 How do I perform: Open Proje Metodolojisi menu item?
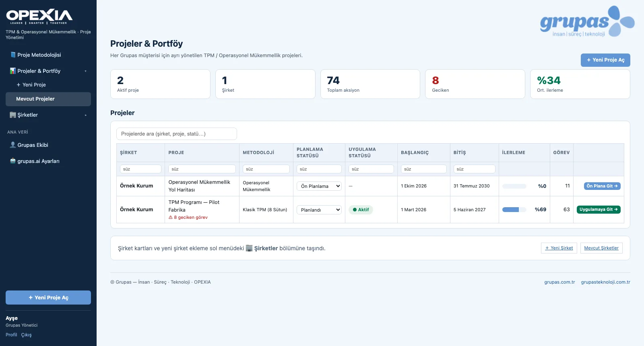[48, 55]
